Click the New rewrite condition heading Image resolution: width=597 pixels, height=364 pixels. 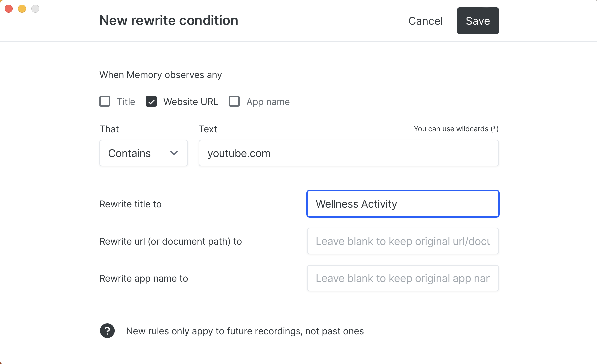pos(169,20)
